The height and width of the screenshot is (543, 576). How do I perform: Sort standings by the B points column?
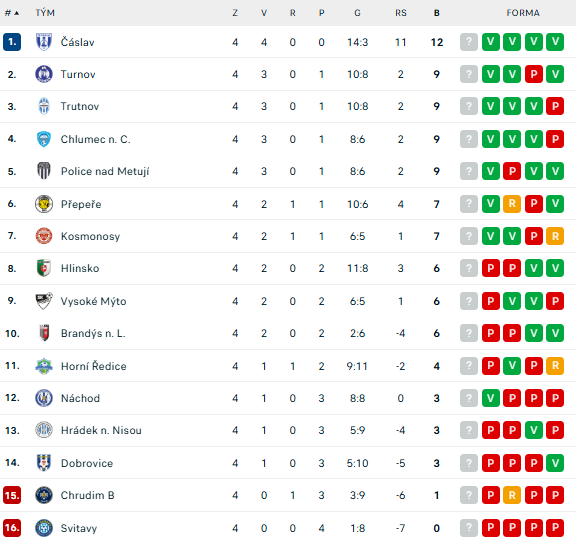(436, 13)
